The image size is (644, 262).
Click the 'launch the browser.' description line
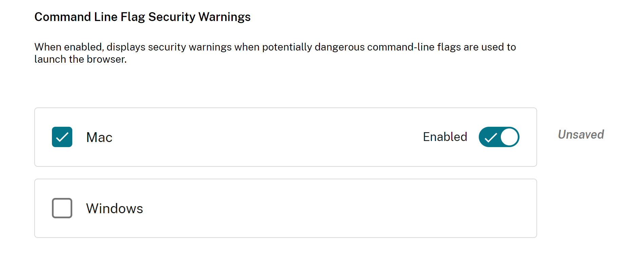(x=80, y=59)
